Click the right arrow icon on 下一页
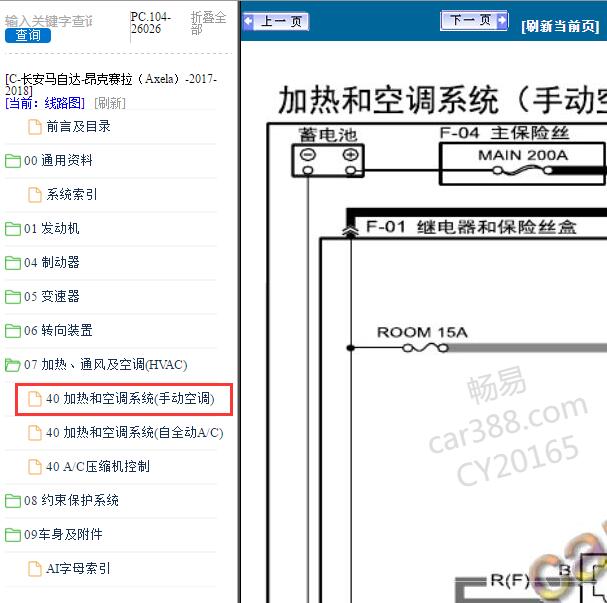Screen dimensions: 607x603 point(502,20)
